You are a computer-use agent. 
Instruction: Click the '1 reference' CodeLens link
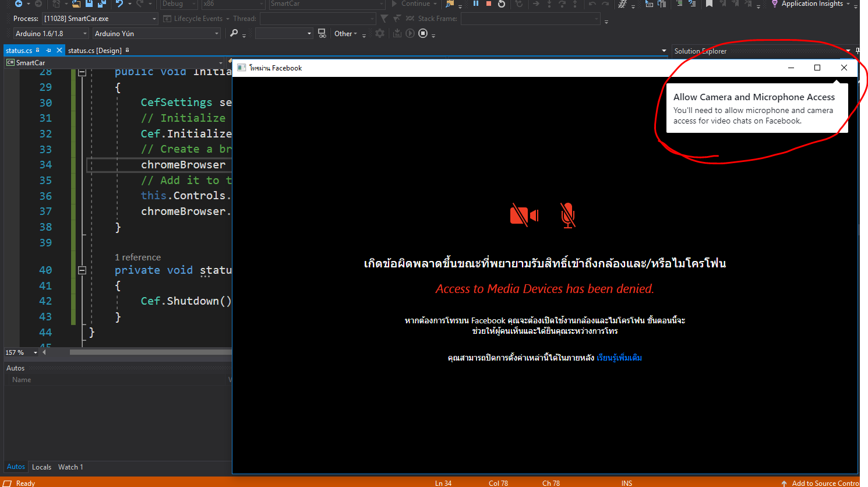[137, 257]
